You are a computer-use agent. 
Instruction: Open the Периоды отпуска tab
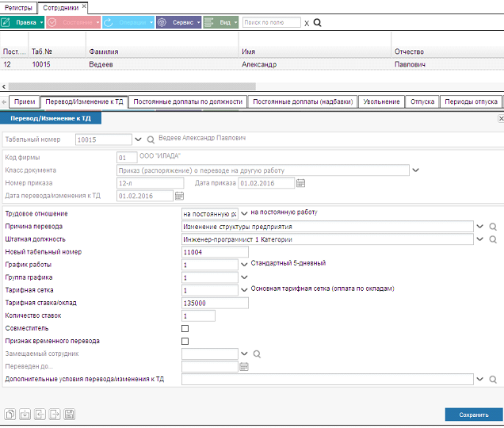point(471,101)
